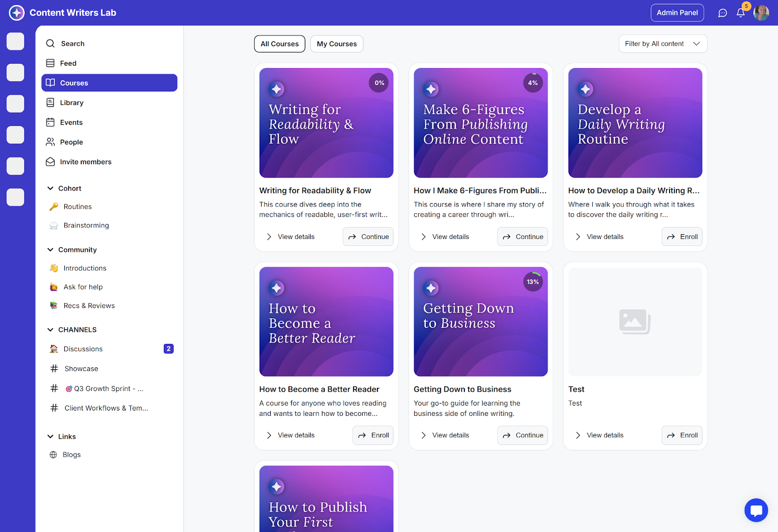Click the 4% progress indicator on Make 6-Figures
The width and height of the screenshot is (778, 532).
tap(533, 83)
